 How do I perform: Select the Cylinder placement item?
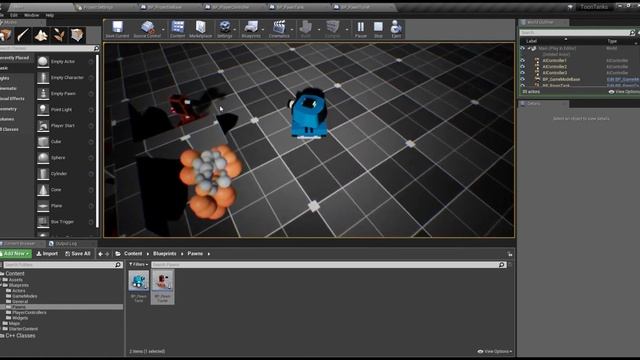(x=65, y=173)
